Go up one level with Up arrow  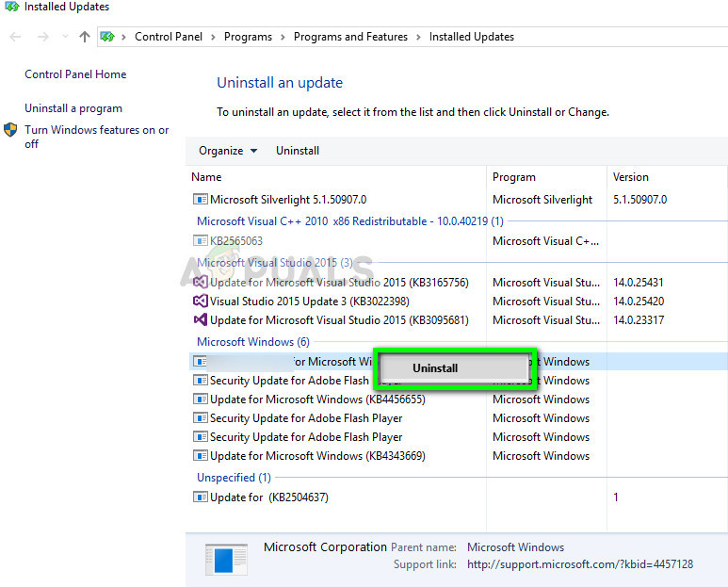(x=85, y=37)
